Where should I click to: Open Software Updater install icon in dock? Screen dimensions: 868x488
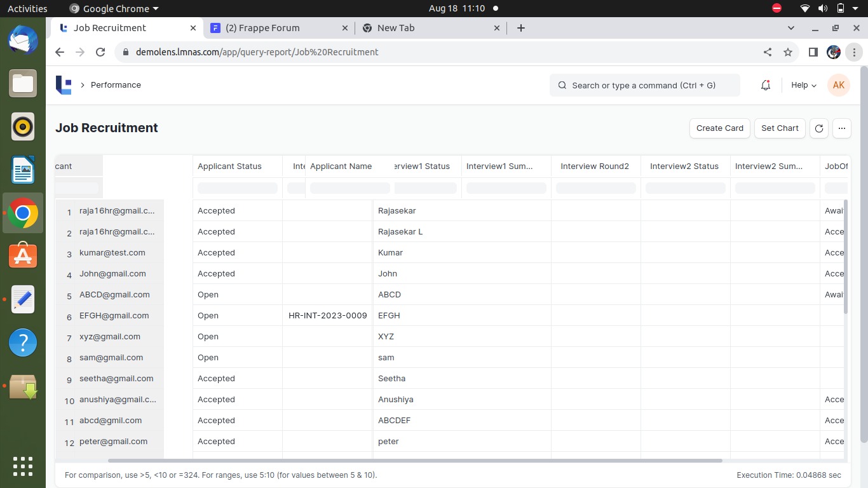click(x=23, y=386)
